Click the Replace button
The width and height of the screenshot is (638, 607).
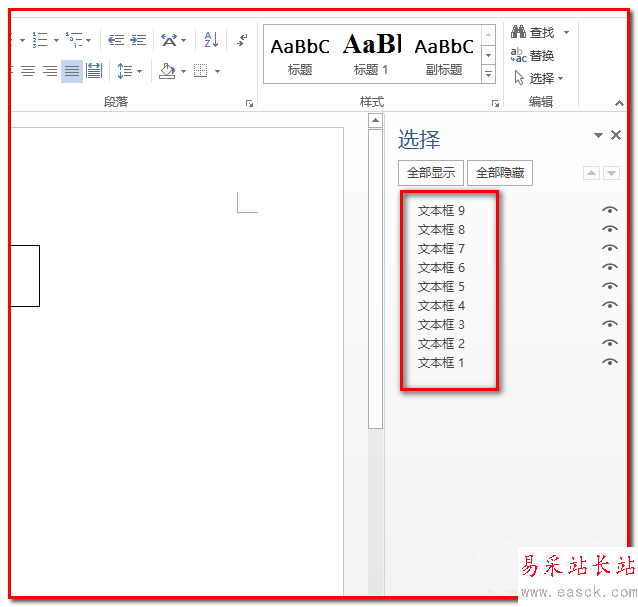[x=532, y=55]
